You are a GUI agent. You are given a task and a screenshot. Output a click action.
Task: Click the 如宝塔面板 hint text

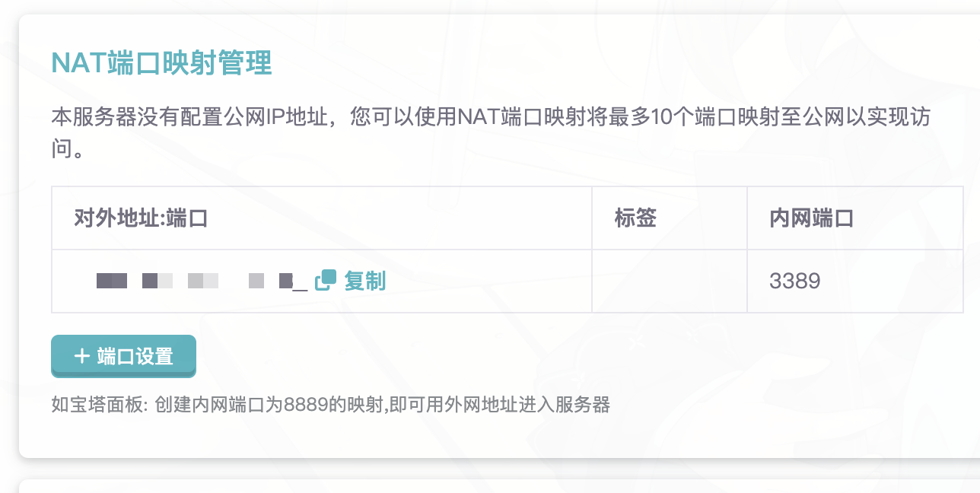pyautogui.click(x=330, y=405)
